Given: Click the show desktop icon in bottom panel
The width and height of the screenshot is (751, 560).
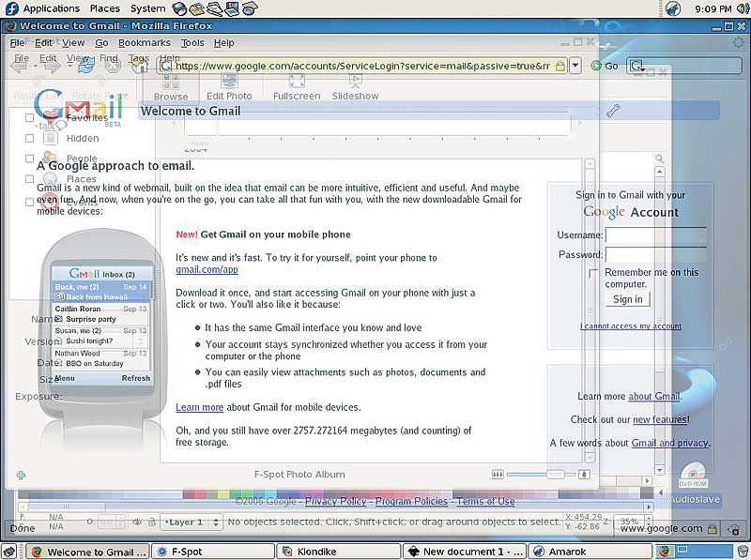Looking at the screenshot, I should pos(9,552).
